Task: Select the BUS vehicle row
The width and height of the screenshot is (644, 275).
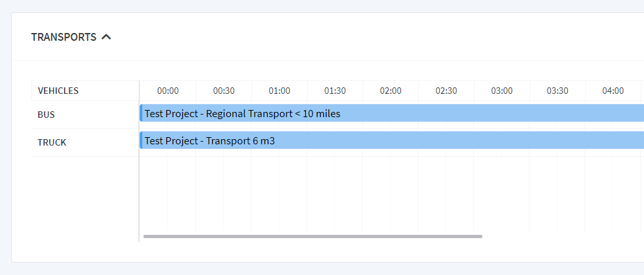Action: 85,115
